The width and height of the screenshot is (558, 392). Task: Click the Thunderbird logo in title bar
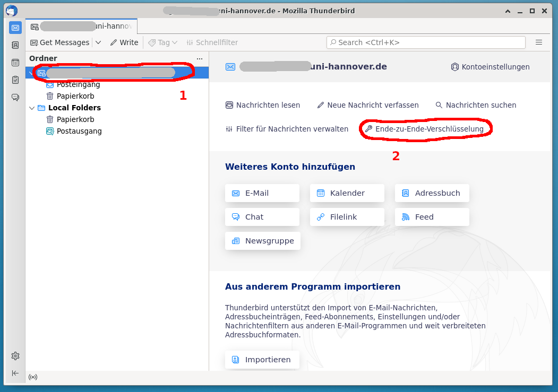point(12,11)
